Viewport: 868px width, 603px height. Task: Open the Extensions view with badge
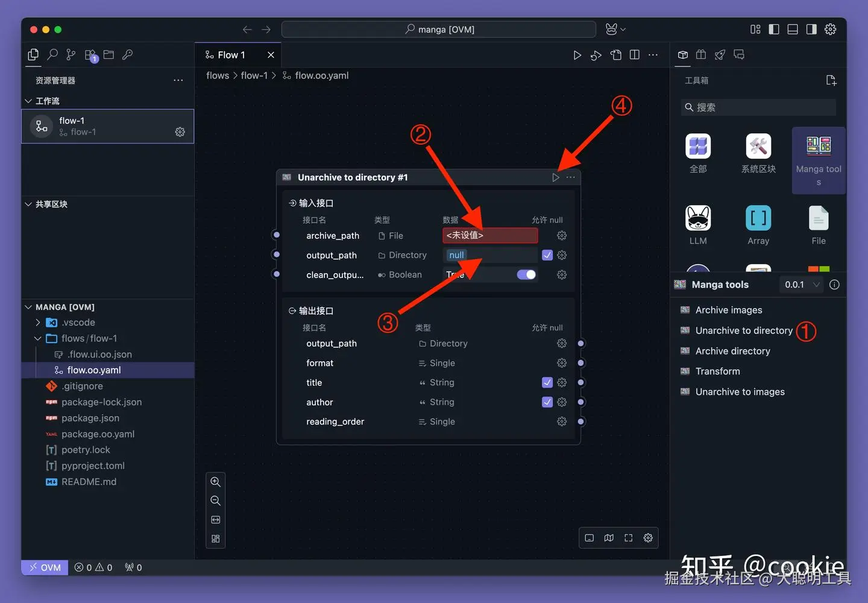click(x=90, y=55)
